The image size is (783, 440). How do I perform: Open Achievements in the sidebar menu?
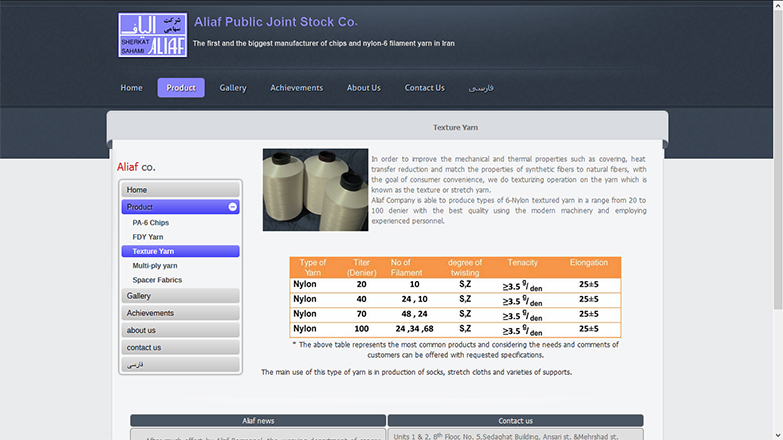click(180, 313)
